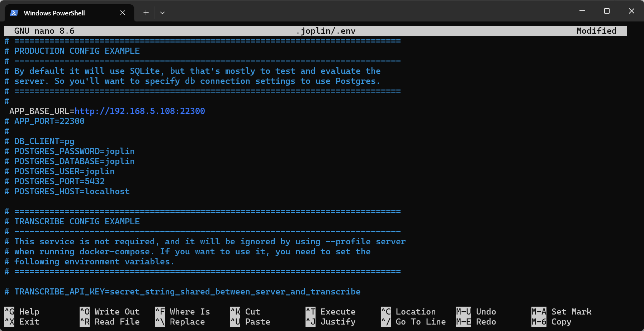Click the M-E Redo shortcut
The image size is (644, 331).
pos(476,322)
